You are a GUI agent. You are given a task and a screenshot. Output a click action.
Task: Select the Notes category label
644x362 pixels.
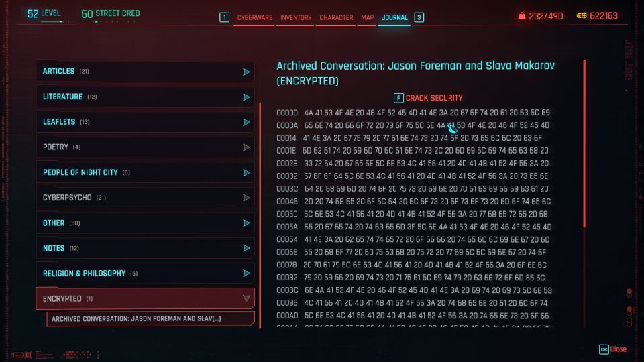coord(54,248)
